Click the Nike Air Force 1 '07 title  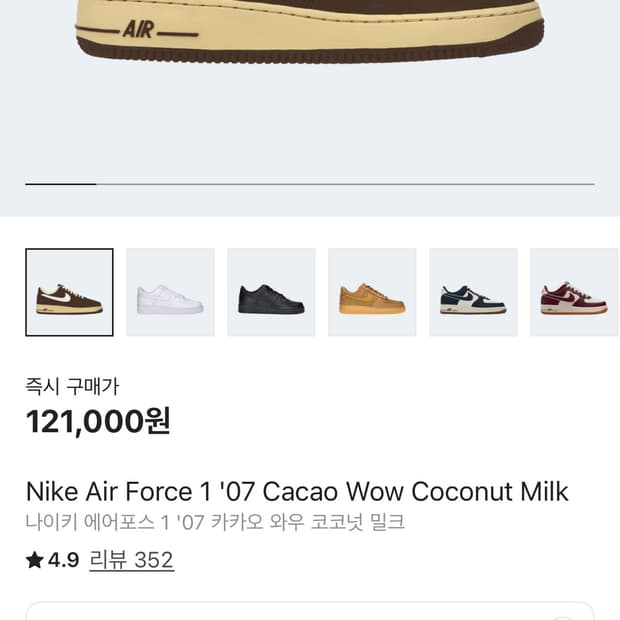[296, 492]
